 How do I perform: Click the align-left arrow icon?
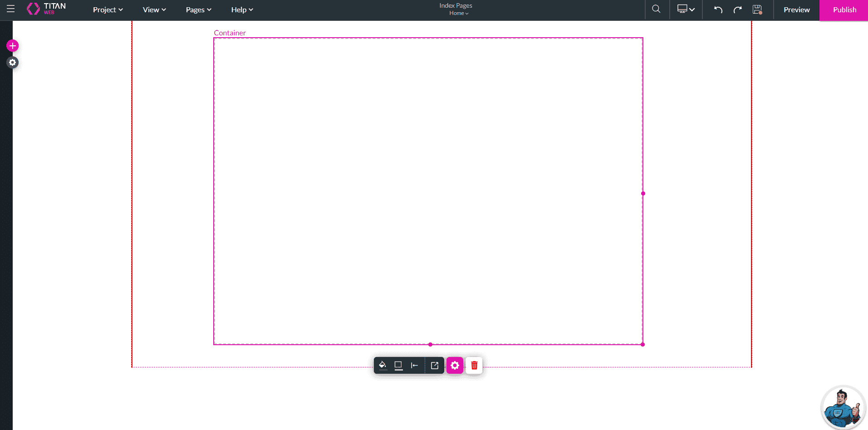(414, 366)
